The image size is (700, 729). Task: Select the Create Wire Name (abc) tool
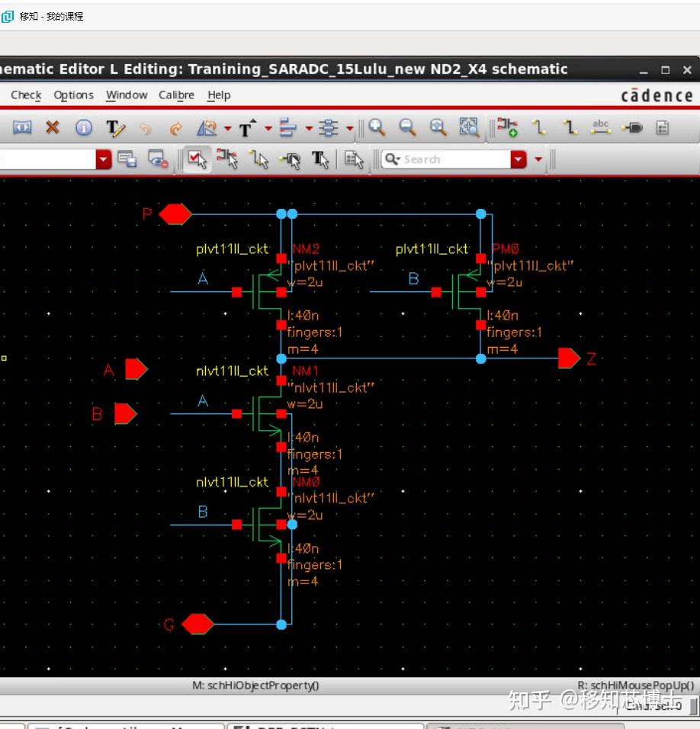point(601,127)
